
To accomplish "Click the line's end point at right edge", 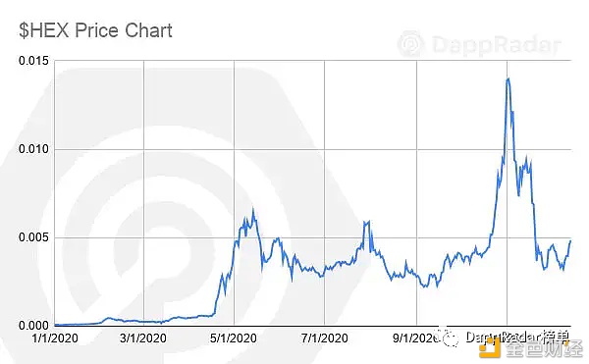I will [570, 241].
